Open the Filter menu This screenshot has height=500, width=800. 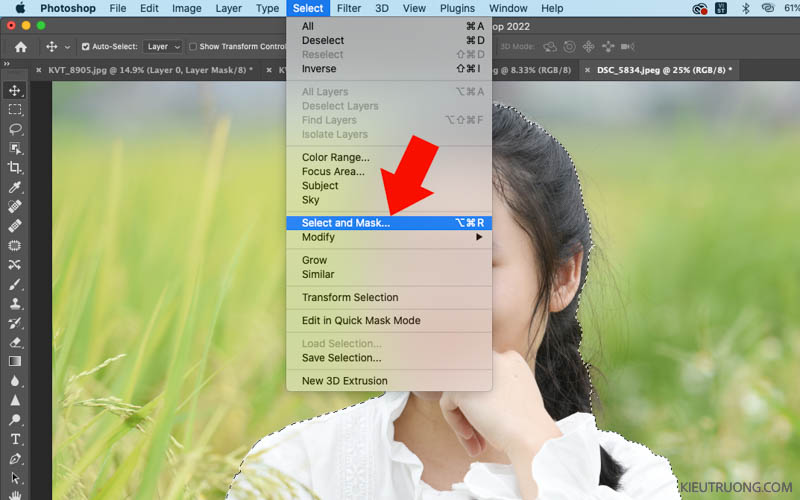pos(349,8)
